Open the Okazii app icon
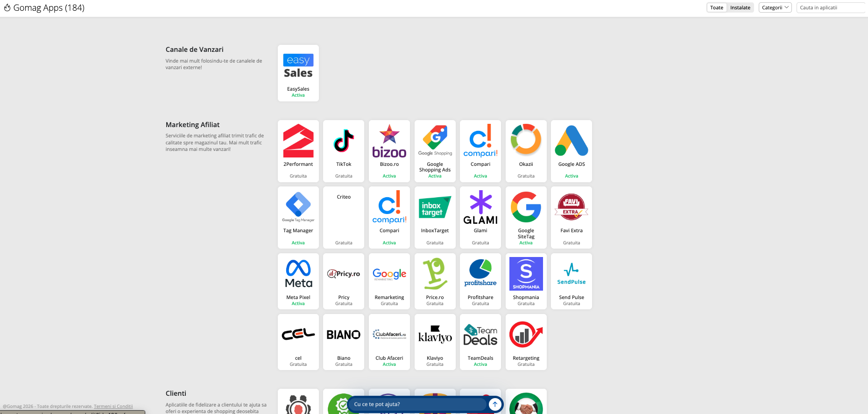The image size is (868, 414). tap(526, 141)
